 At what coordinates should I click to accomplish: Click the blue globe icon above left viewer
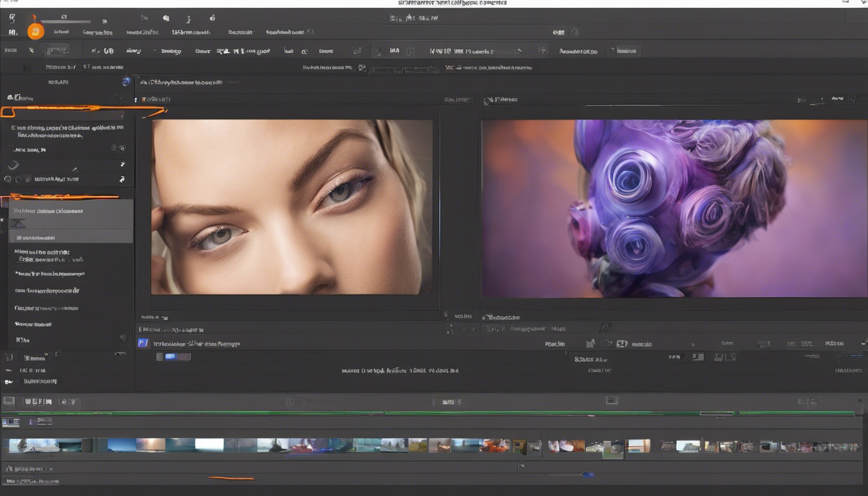click(126, 82)
